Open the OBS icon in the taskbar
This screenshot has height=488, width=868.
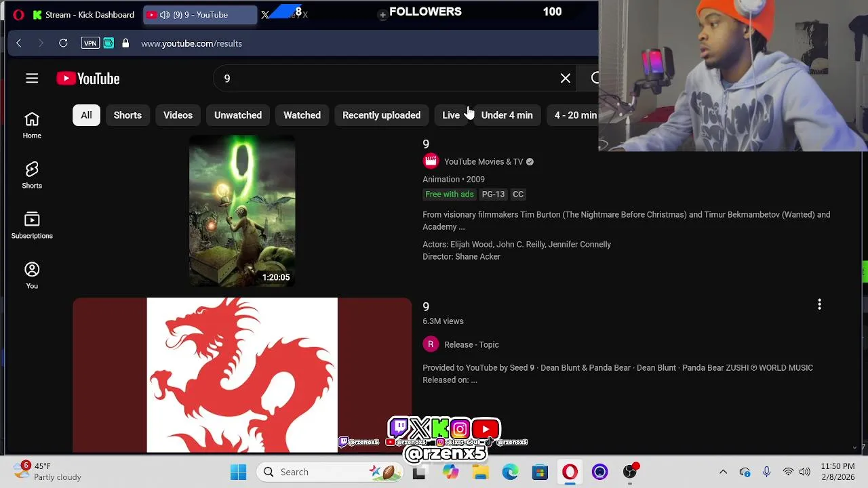click(x=631, y=472)
